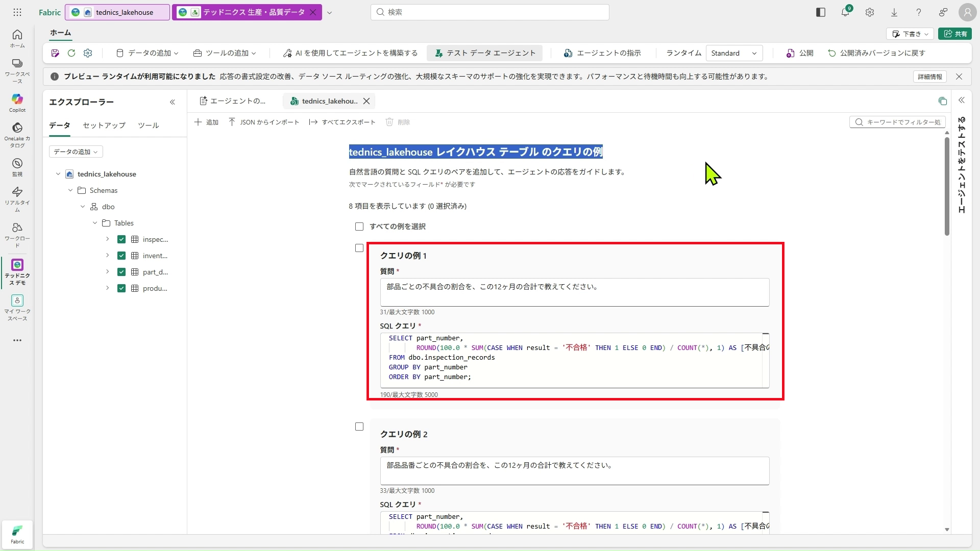Open the help question mark icon
The image size is (980, 551).
coord(919,12)
